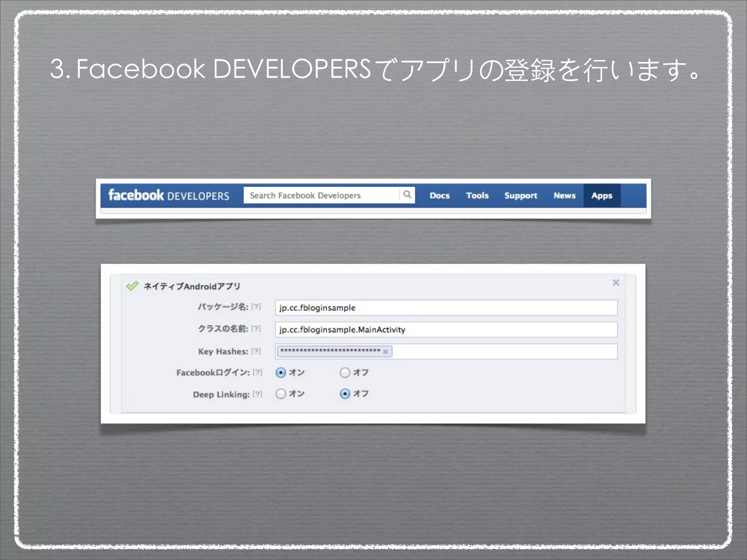
Task: Click the green checkmark beside ネイティブAndroidアプリ
Action: 132,286
